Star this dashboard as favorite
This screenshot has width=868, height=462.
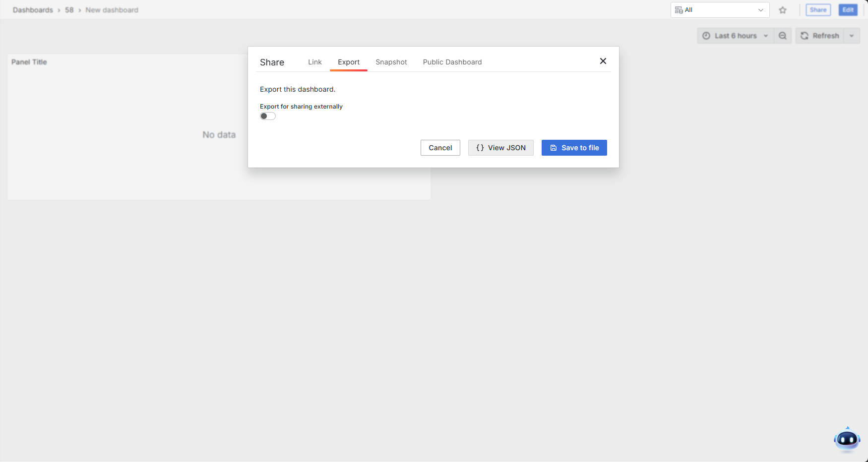(x=783, y=10)
